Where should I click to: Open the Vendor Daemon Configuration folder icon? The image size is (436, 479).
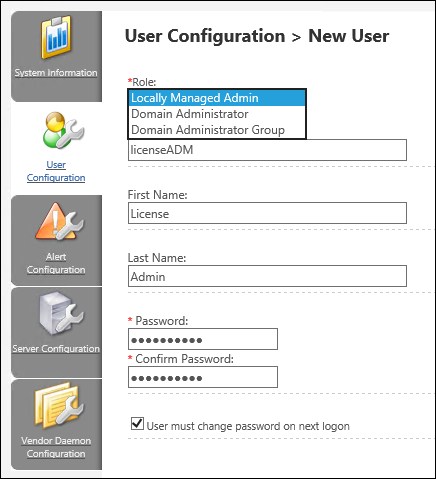[x=59, y=406]
